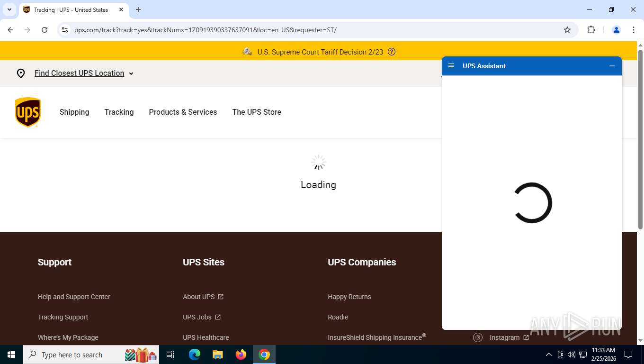Click the About UPS external-link icon
This screenshot has height=364, width=644.
point(221,297)
